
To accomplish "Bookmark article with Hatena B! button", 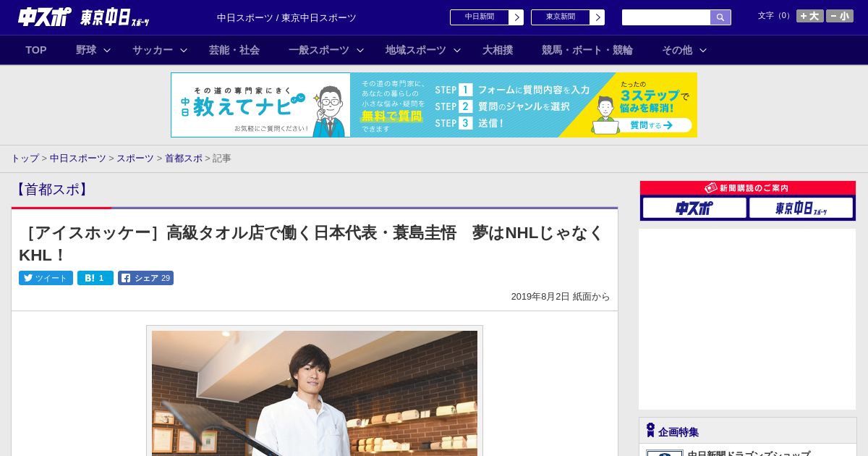I will click(x=95, y=278).
